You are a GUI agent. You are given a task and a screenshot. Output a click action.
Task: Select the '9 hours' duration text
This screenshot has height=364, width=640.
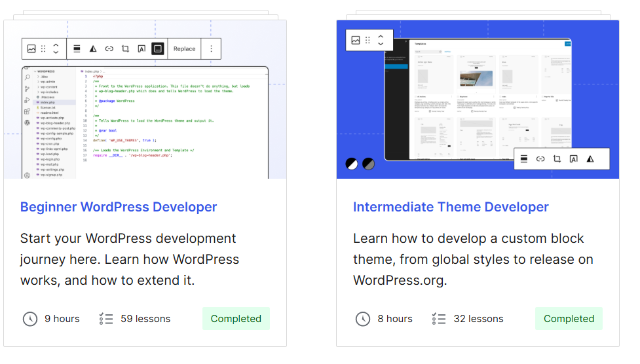62,319
